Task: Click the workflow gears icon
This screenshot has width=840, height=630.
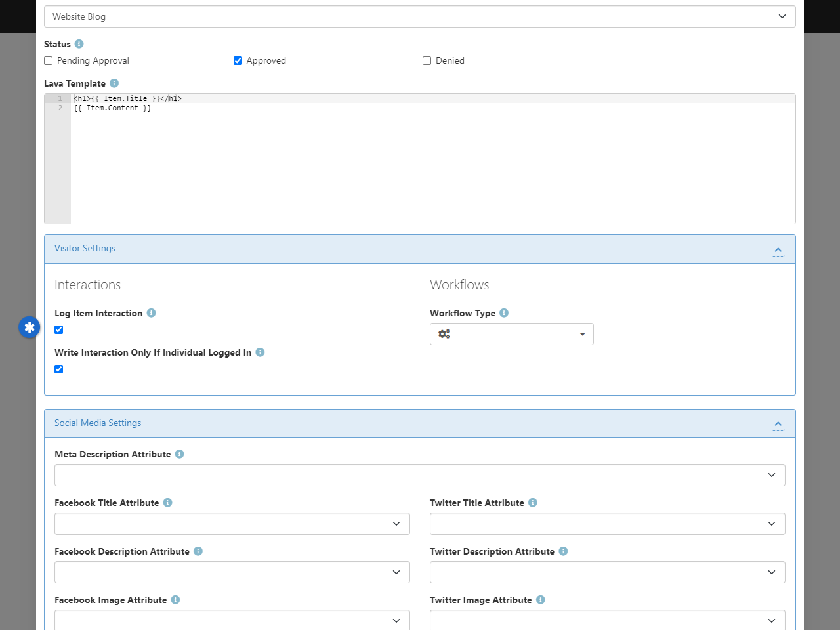Action: coord(444,334)
